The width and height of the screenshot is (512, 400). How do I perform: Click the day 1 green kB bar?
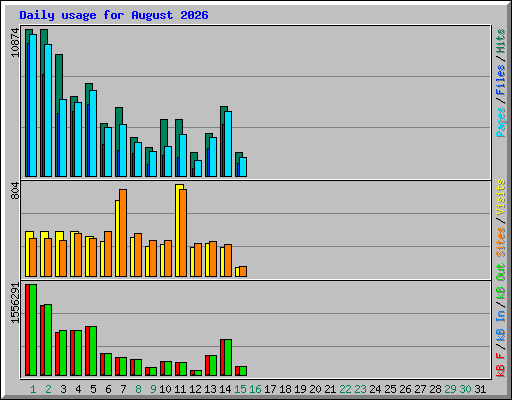(33, 330)
